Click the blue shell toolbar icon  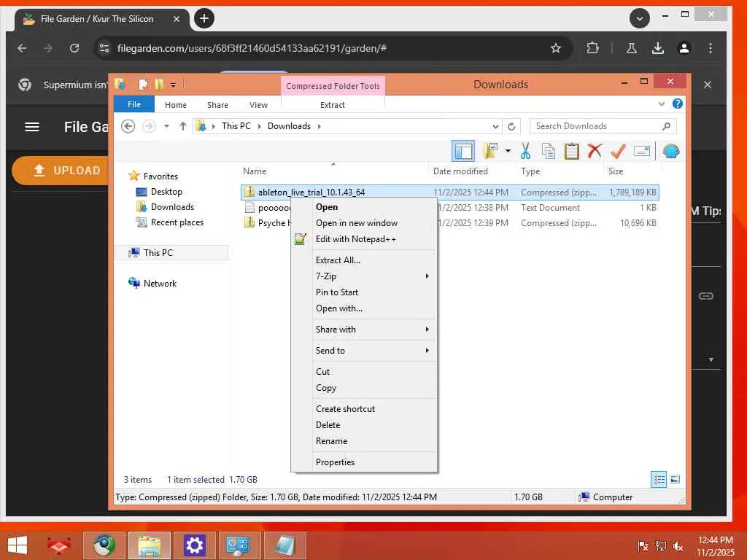tap(671, 151)
